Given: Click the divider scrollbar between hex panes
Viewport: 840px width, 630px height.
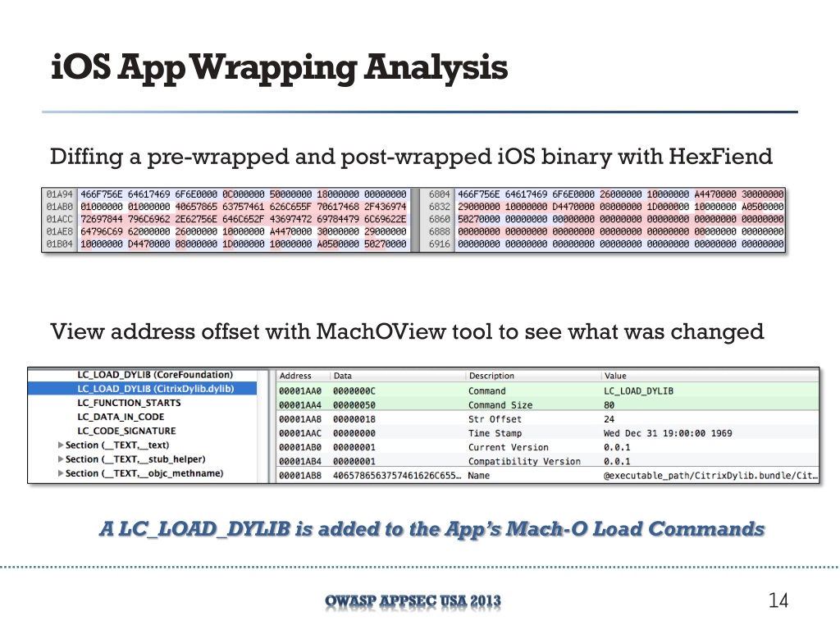Looking at the screenshot, I should click(x=414, y=220).
